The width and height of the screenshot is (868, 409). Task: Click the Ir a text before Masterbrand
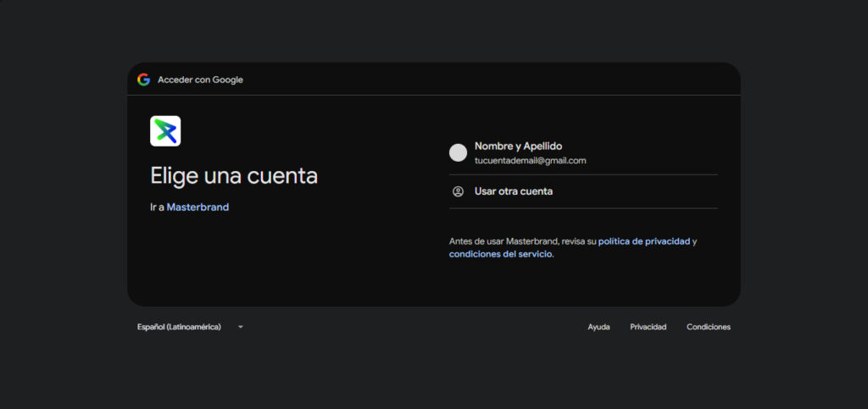[157, 207]
